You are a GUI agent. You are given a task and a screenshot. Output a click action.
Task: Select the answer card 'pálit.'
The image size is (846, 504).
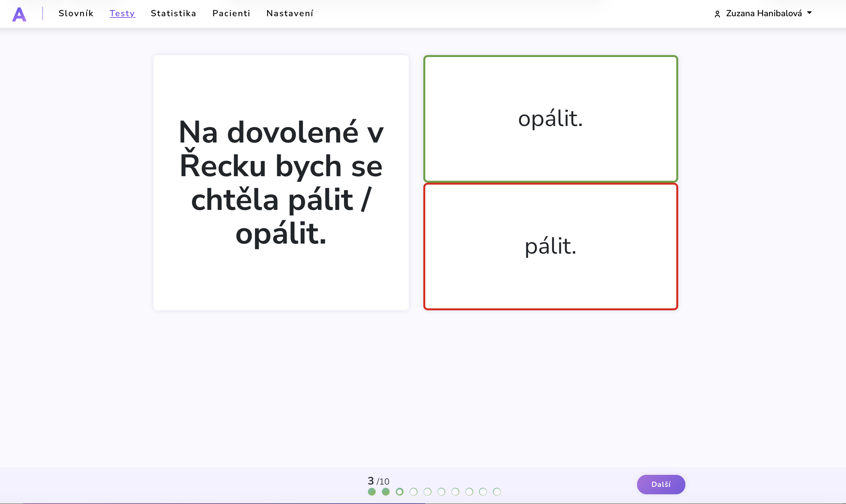pyautogui.click(x=550, y=246)
